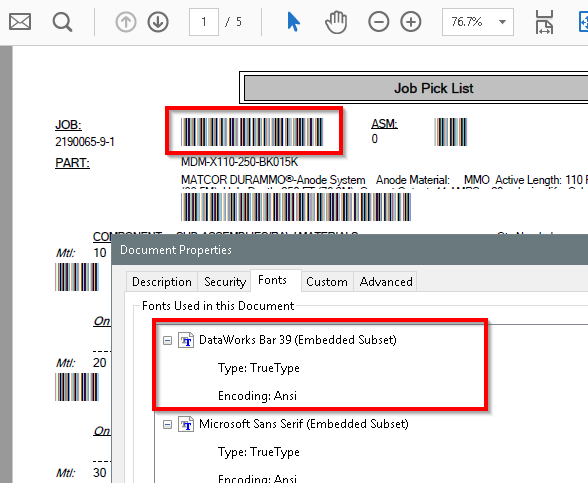Screen dimensions: 588x483
Task: Go to next page with down arrow
Action: pyautogui.click(x=158, y=22)
